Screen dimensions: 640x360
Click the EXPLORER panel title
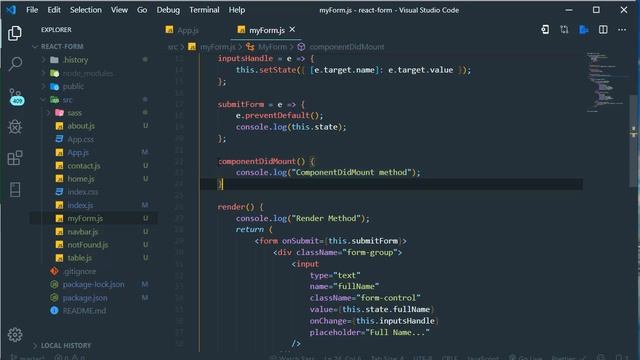[x=56, y=30]
